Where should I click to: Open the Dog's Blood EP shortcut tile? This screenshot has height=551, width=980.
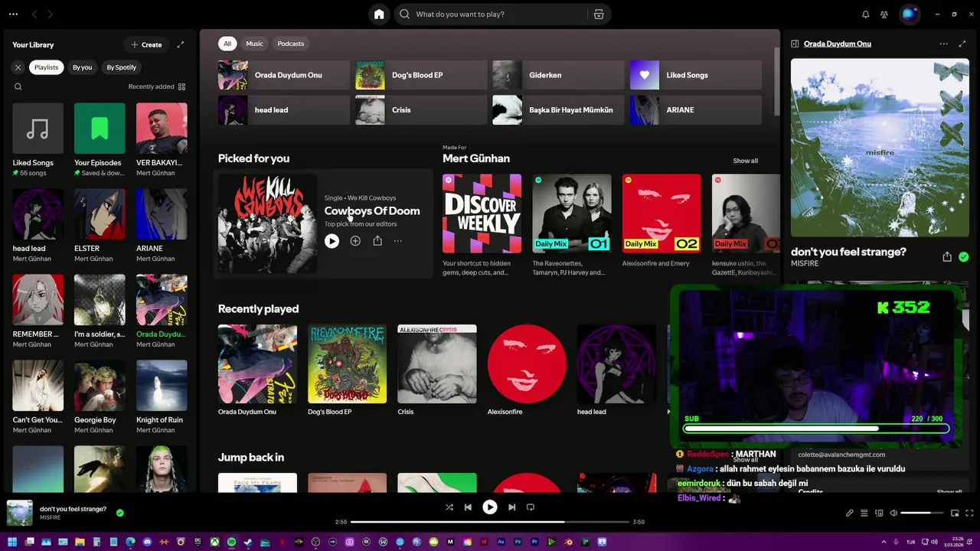[x=421, y=75]
